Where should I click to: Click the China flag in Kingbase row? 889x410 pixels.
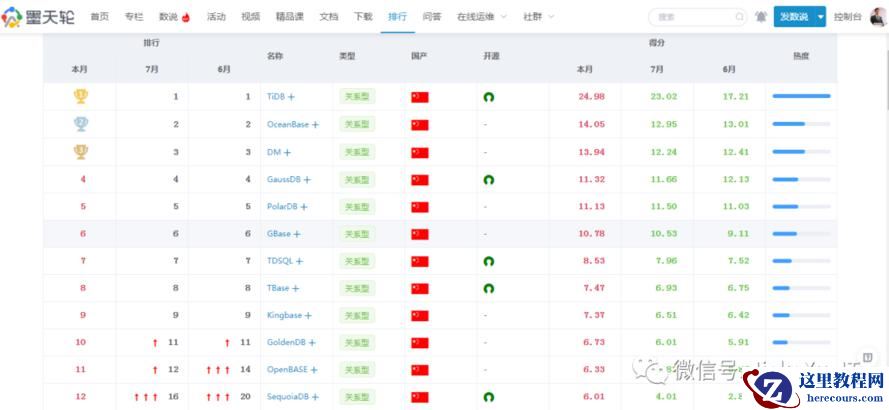pyautogui.click(x=420, y=316)
